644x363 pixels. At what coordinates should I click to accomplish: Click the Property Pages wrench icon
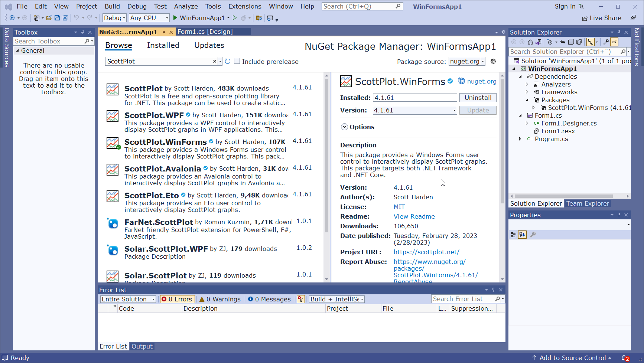pyautogui.click(x=533, y=235)
